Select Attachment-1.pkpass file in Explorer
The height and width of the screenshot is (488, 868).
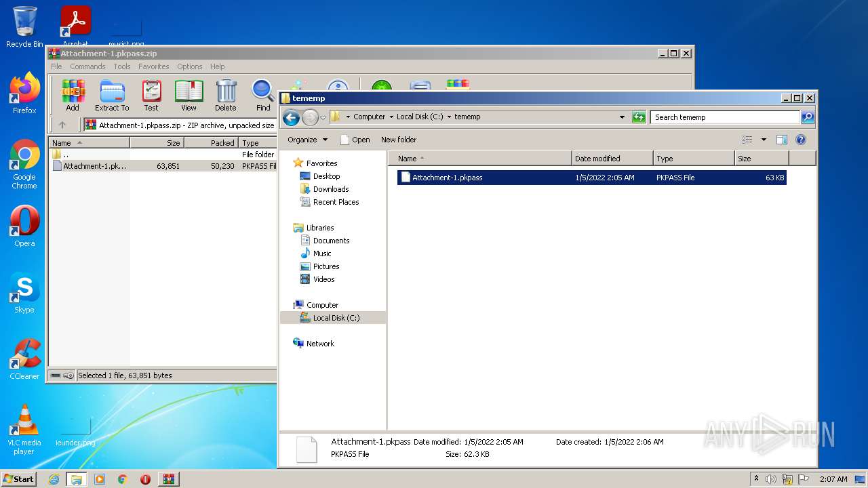point(591,178)
